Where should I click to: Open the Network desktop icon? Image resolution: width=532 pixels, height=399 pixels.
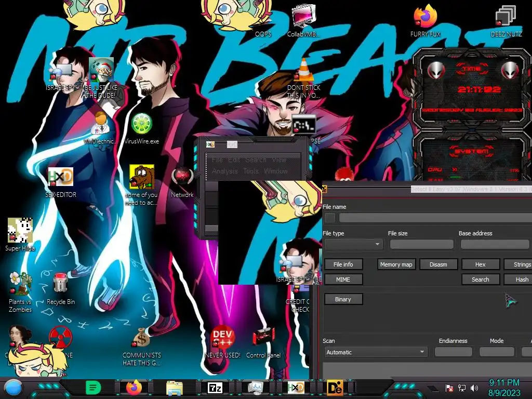[x=182, y=181]
